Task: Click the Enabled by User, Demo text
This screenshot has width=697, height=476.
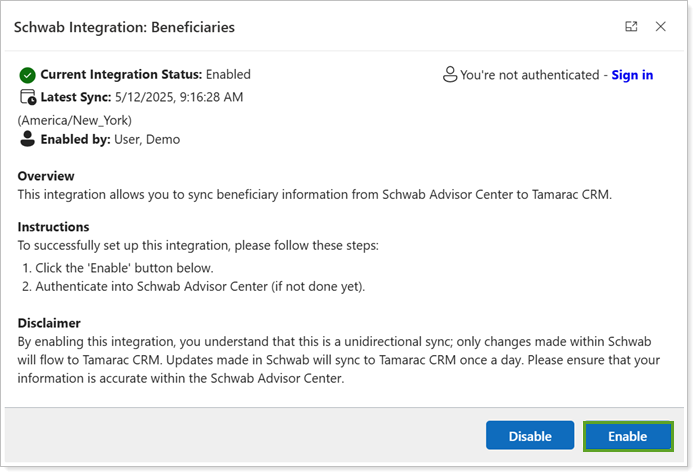Action: pos(110,140)
